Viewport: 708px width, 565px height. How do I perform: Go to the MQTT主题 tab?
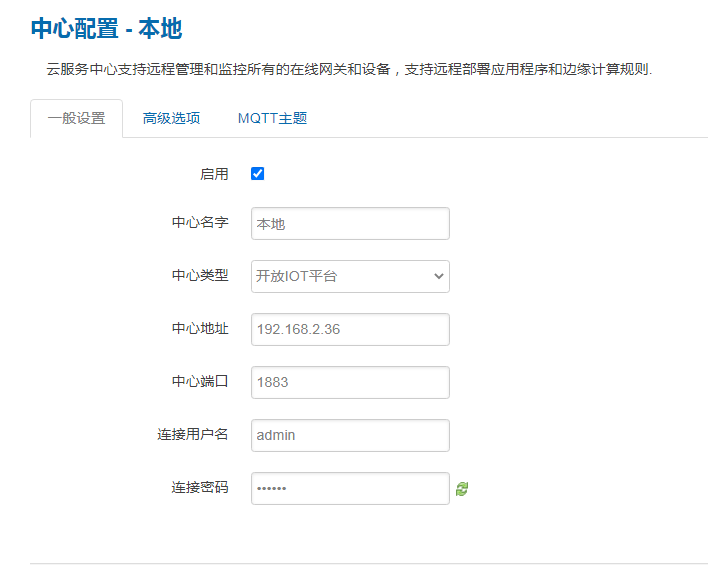click(272, 118)
